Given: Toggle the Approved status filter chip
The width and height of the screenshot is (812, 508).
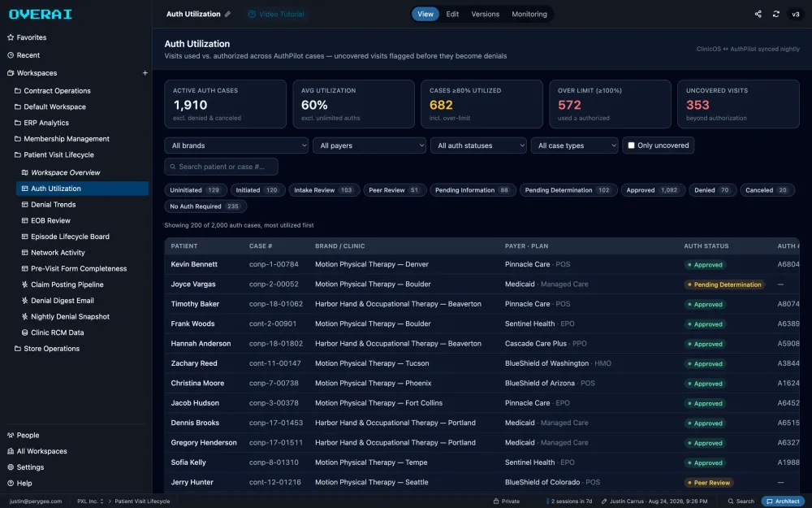Looking at the screenshot, I should [x=653, y=190].
